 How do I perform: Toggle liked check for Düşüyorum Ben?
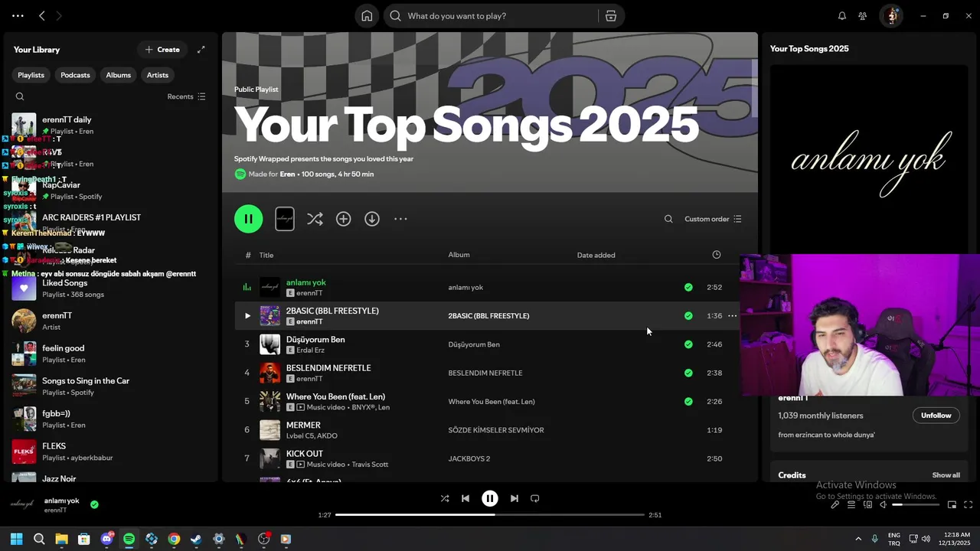click(x=688, y=344)
